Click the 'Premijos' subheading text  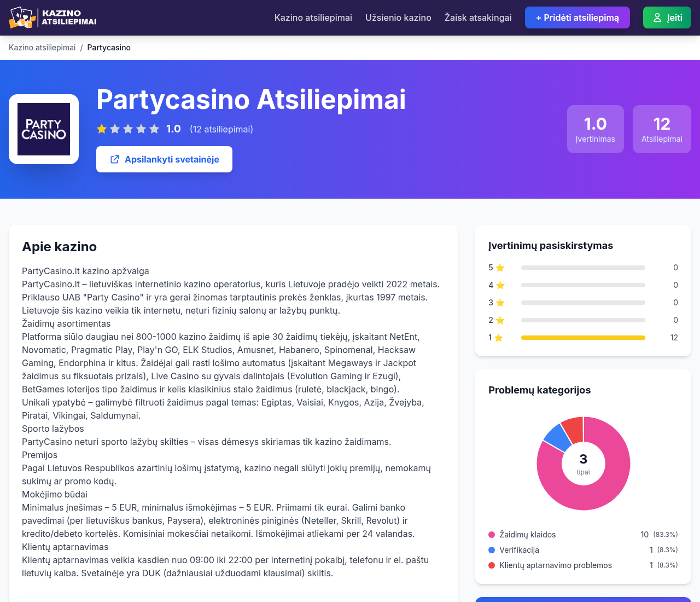coord(39,455)
